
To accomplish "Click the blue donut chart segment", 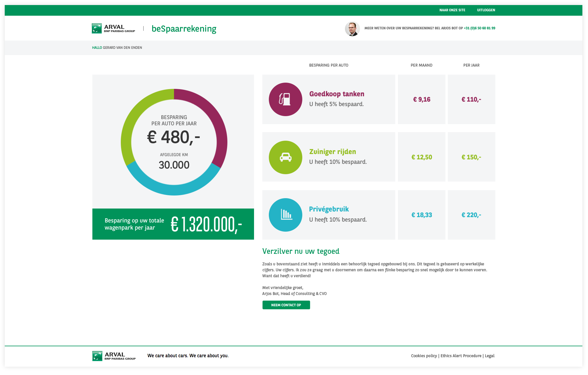I will (x=174, y=190).
